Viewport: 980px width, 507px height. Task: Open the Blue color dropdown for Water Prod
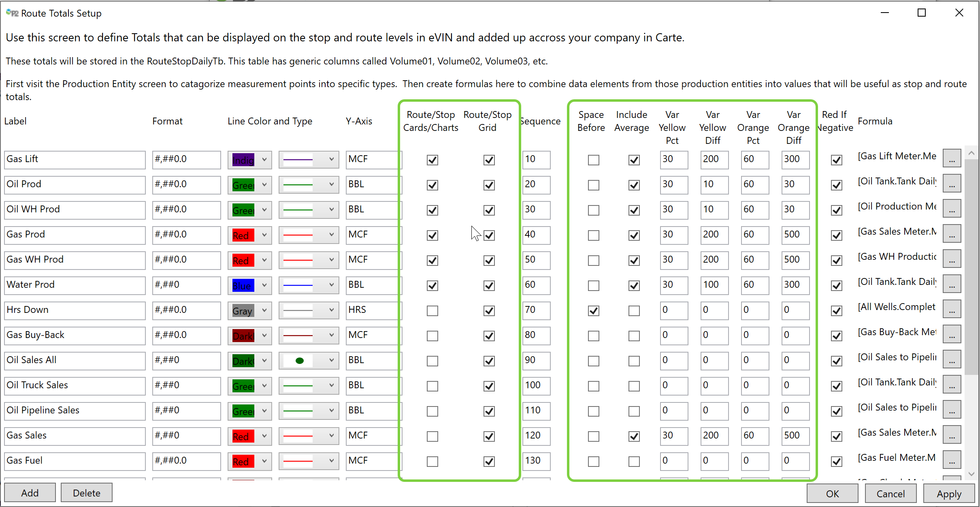[x=264, y=285]
